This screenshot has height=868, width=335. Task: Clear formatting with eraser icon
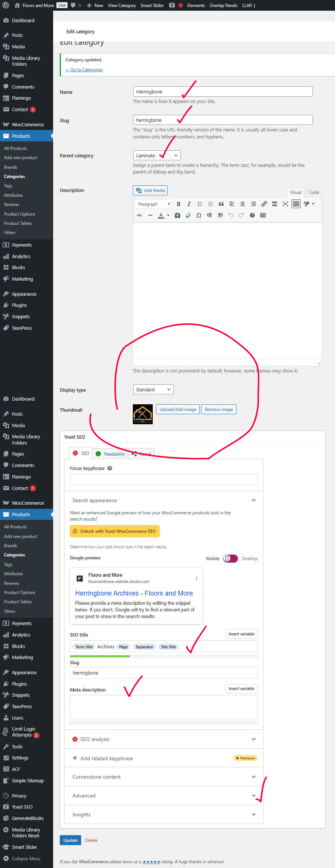pos(188,215)
